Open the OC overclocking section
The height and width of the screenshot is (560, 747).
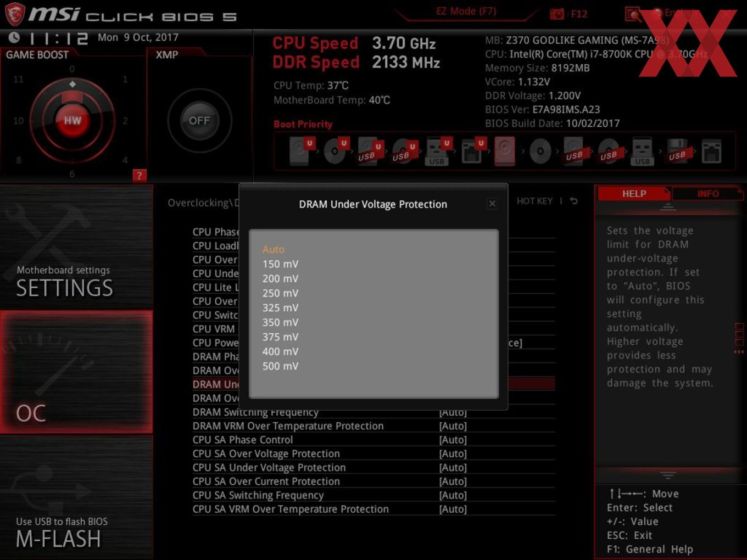click(76, 372)
